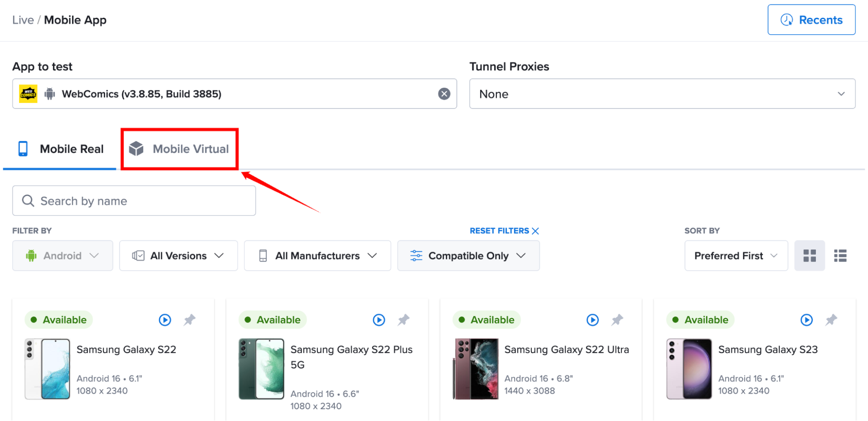The image size is (868, 421).
Task: Click Available badge on S22 Plus 5G card
Action: tap(273, 320)
